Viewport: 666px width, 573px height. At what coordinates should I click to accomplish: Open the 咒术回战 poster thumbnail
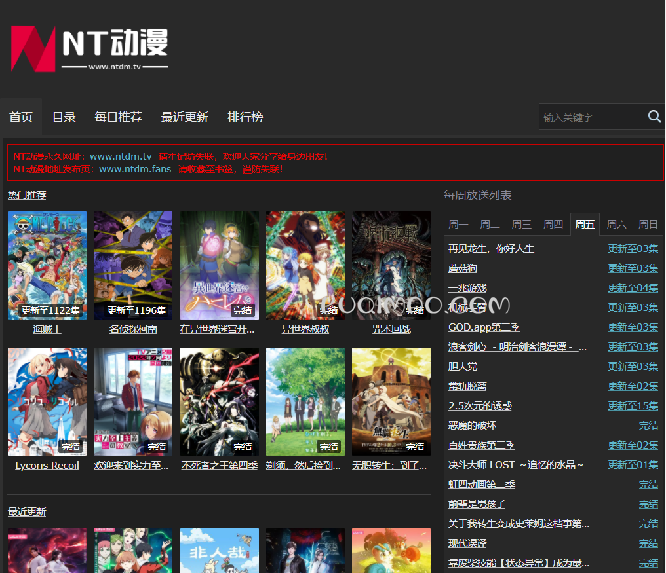point(391,265)
